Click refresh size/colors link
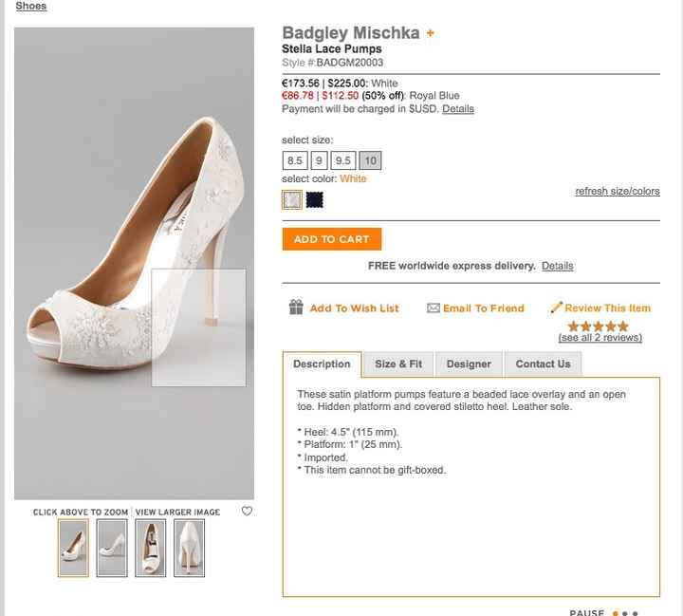 click(618, 191)
